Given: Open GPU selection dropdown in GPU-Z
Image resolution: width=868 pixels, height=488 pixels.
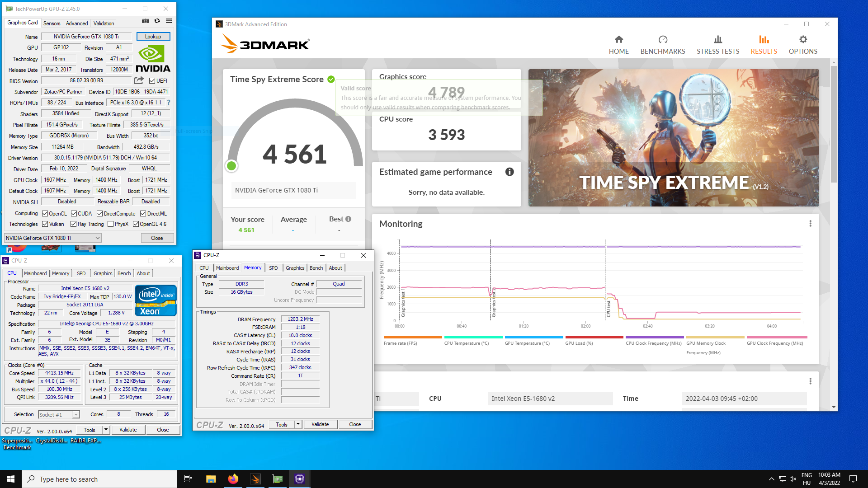Looking at the screenshot, I should [x=52, y=238].
